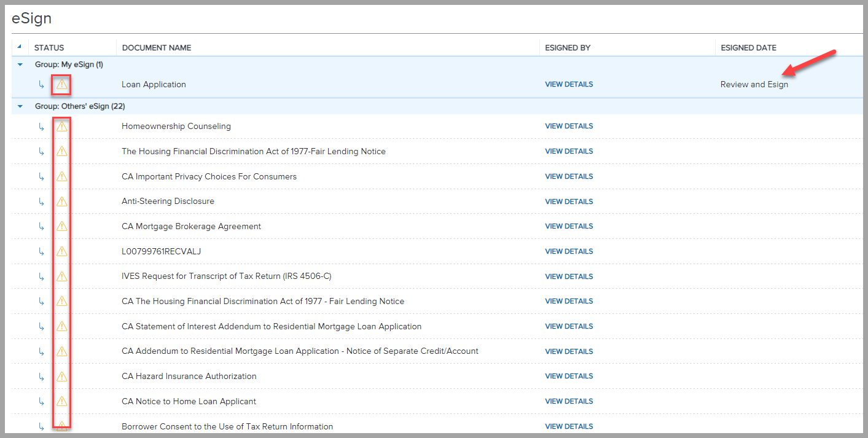The image size is (868, 438).
Task: Collapse the Others' eSign group
Action: (x=20, y=106)
